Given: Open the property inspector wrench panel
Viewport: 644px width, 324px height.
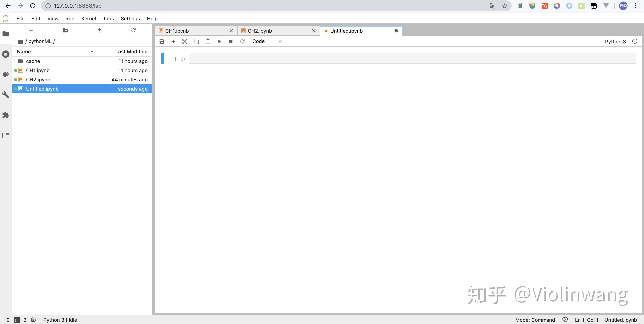Looking at the screenshot, I should click(6, 95).
